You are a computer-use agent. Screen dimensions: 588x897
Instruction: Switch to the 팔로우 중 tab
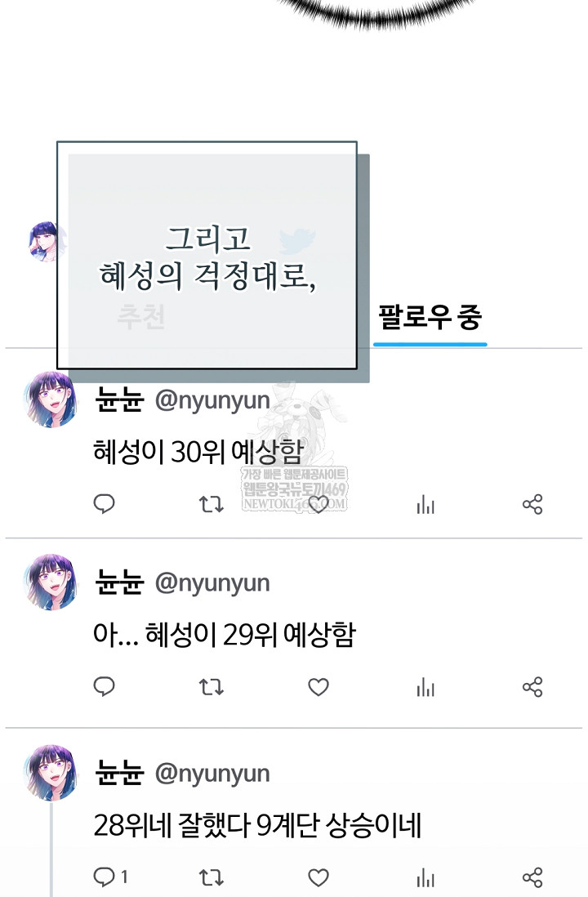click(x=430, y=318)
